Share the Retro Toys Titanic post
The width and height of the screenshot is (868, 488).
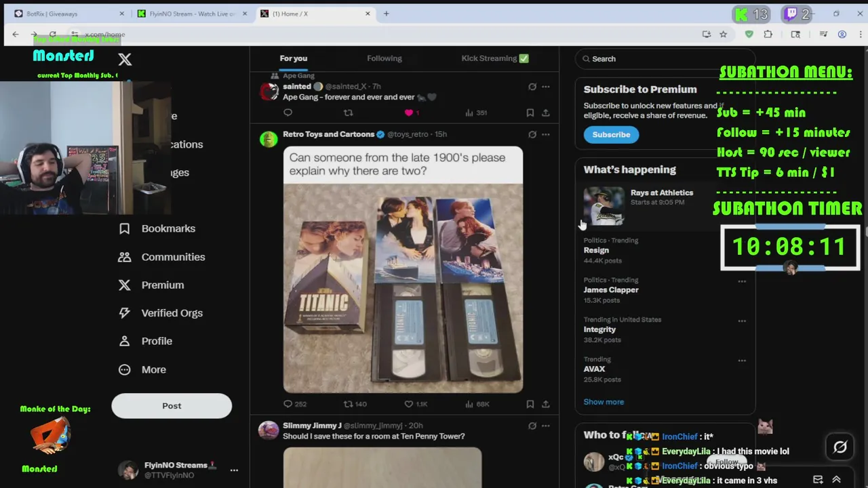(x=545, y=404)
